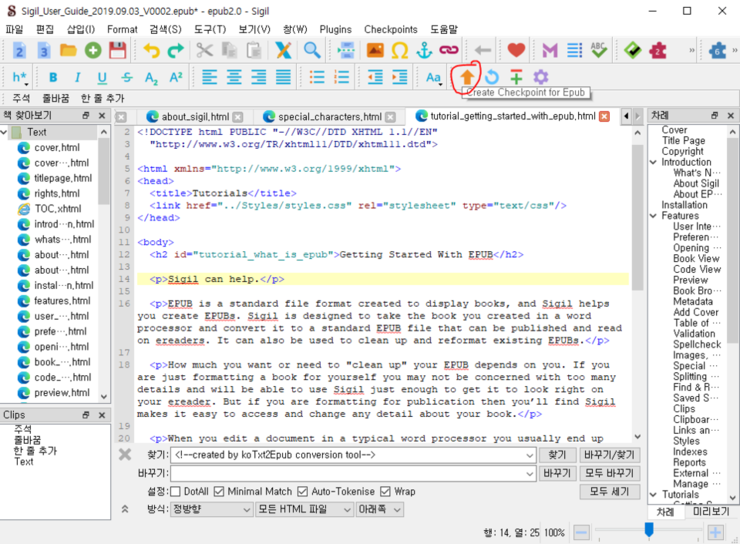The height and width of the screenshot is (544, 740).
Task: Enable the DotAll checkbox
Action: click(175, 492)
